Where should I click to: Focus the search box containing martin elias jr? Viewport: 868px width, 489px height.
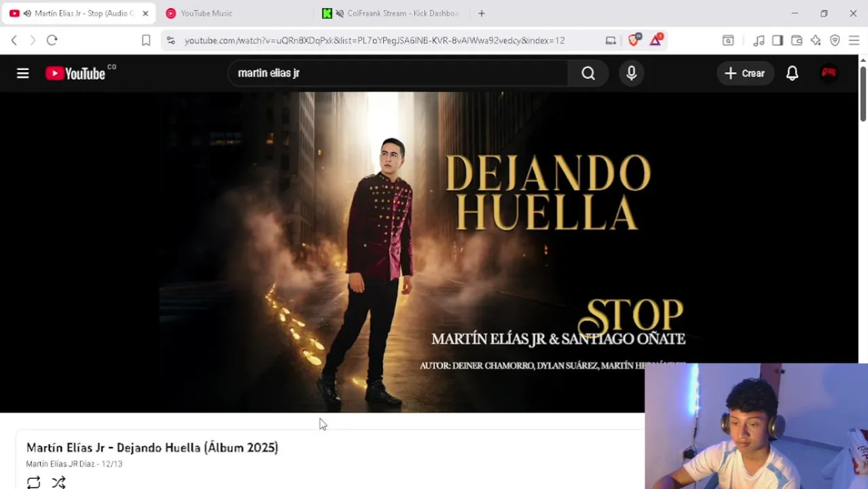pos(398,73)
